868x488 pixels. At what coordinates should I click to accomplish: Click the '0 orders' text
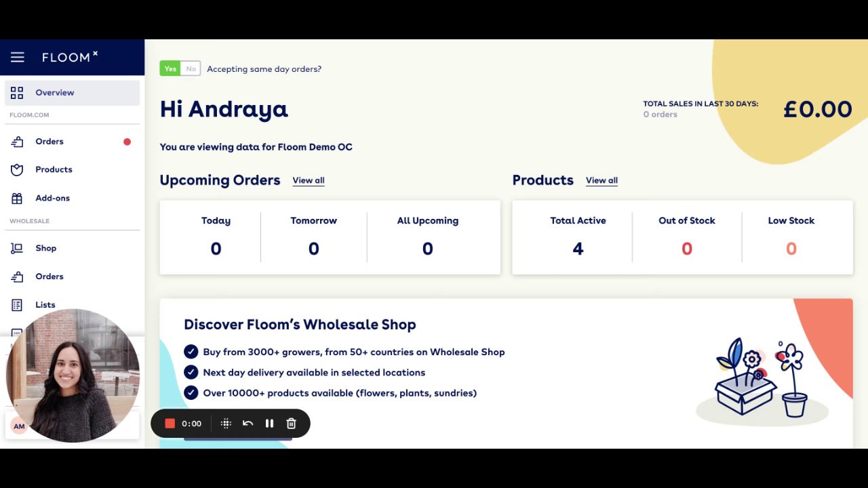pos(660,115)
